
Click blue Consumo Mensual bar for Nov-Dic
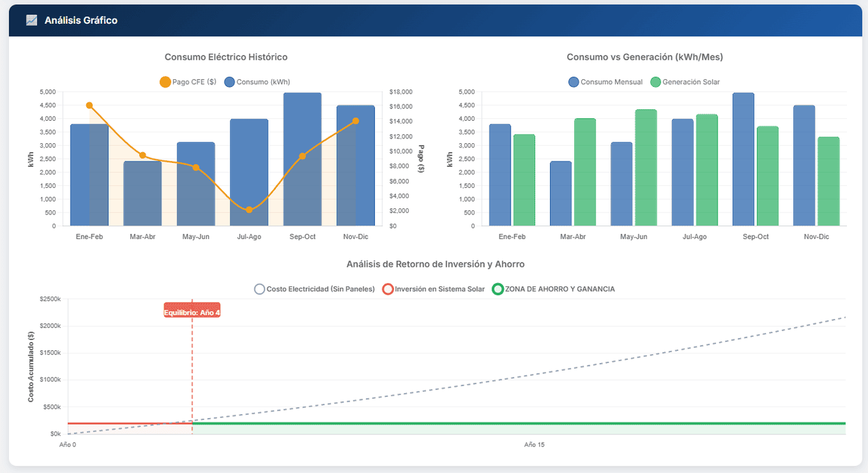tap(804, 166)
